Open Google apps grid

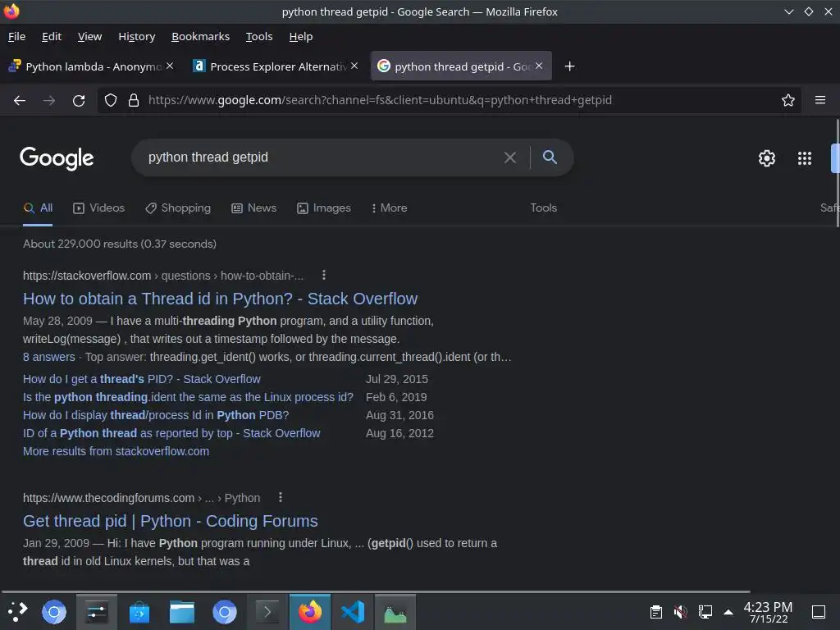click(805, 158)
